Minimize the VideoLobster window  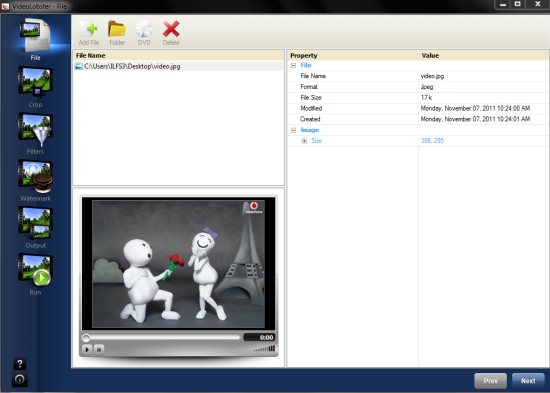(x=503, y=5)
